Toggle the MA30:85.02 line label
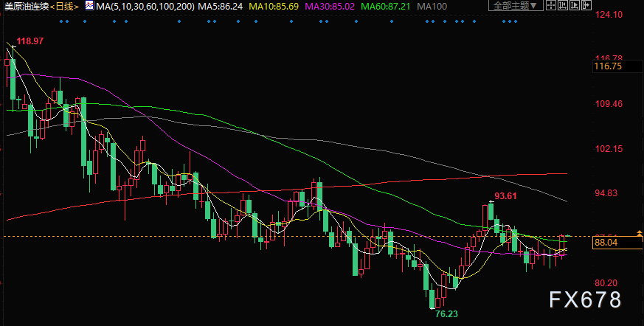 [332, 6]
